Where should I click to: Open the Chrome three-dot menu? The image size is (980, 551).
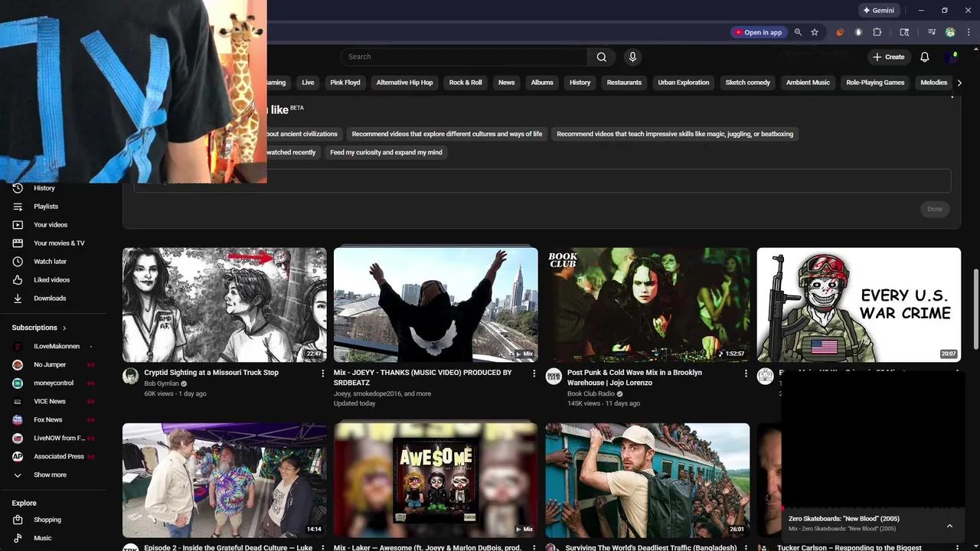[x=969, y=32]
